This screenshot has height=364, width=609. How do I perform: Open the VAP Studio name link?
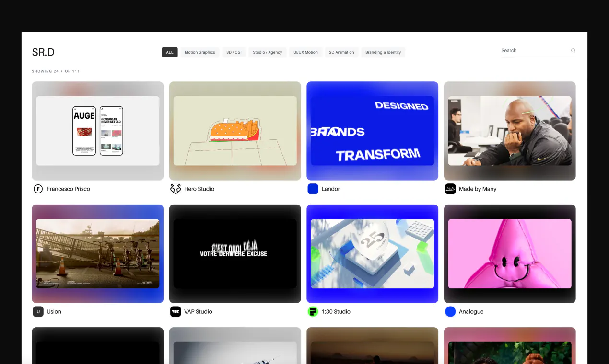(198, 311)
